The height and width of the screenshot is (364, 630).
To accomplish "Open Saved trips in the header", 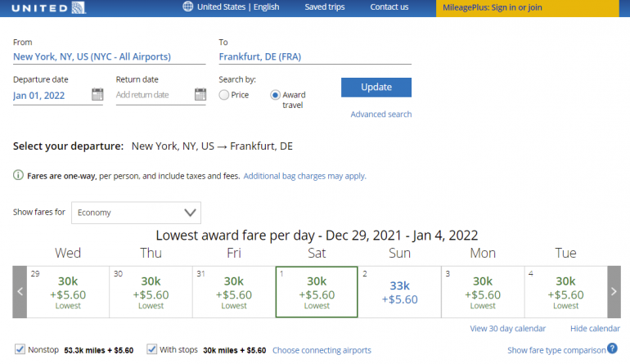I will coord(325,7).
